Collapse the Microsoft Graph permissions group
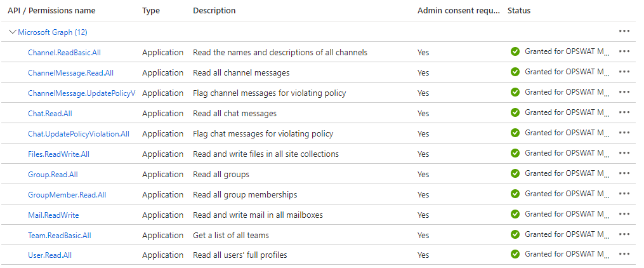The height and width of the screenshot is (268, 644). (12, 32)
